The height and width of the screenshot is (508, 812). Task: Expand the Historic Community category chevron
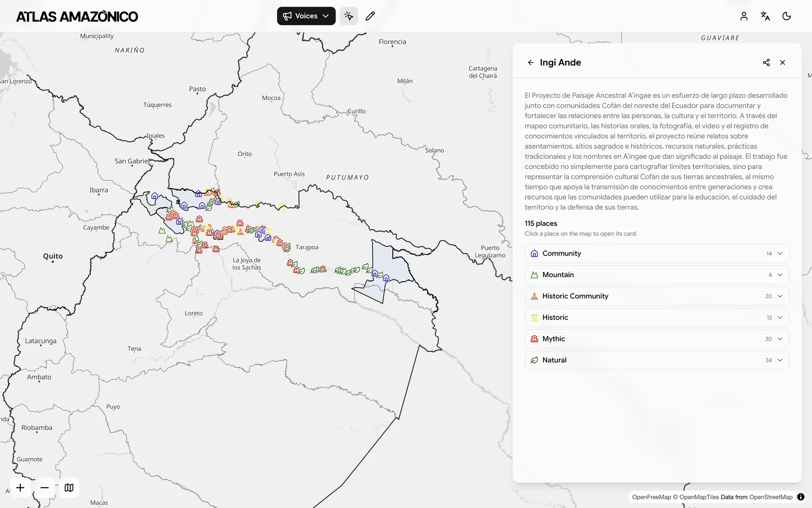pos(780,296)
